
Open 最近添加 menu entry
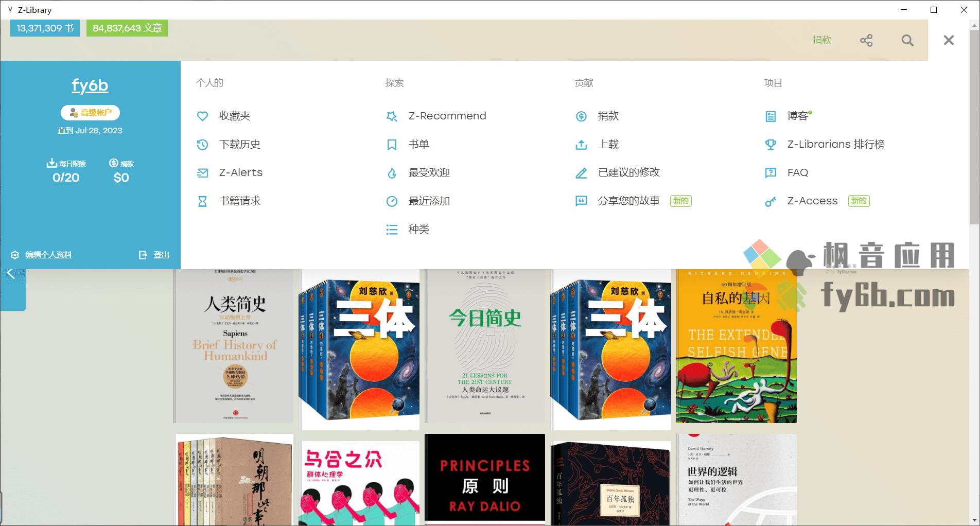[429, 201]
